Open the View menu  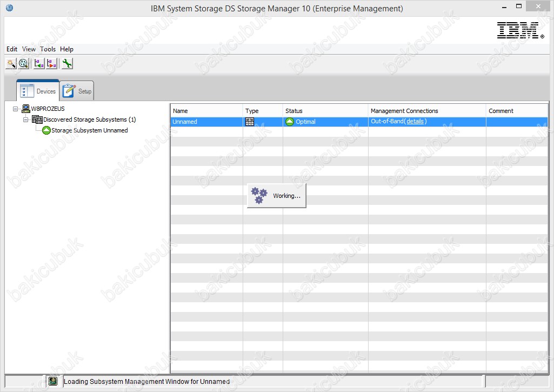click(x=29, y=49)
